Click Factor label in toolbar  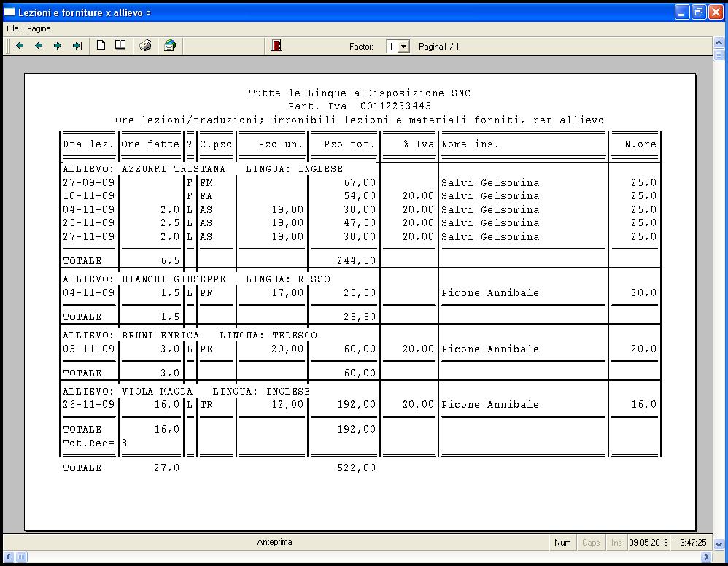pyautogui.click(x=361, y=47)
